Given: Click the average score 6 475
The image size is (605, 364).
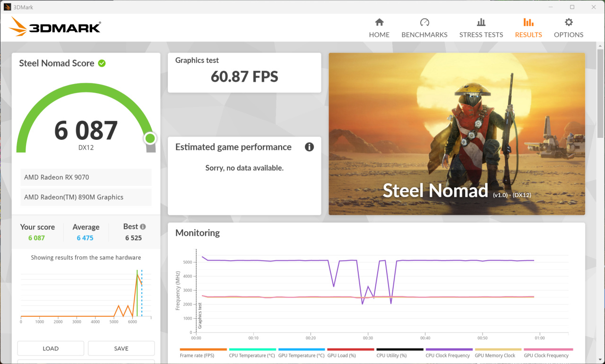Looking at the screenshot, I should point(85,238).
